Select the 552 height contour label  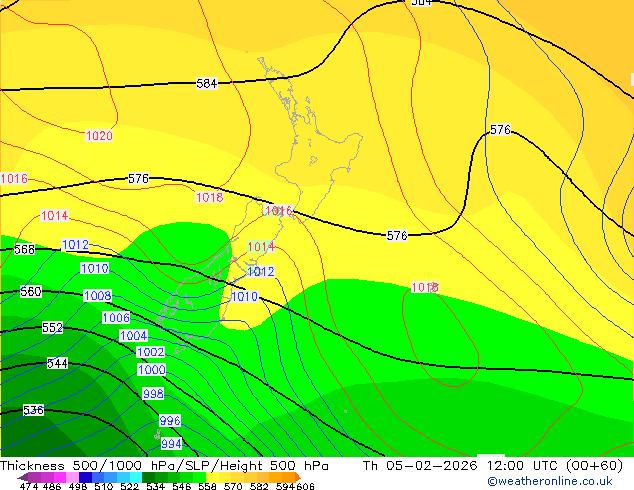coord(53,327)
